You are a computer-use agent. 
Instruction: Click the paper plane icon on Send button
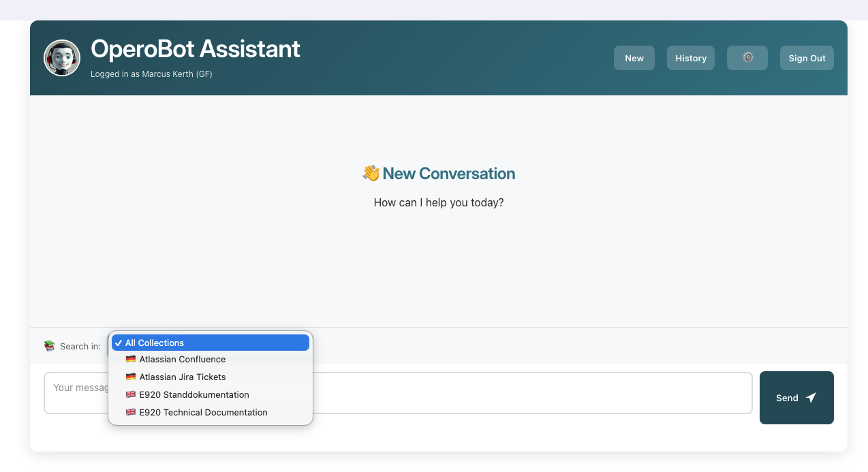click(810, 397)
